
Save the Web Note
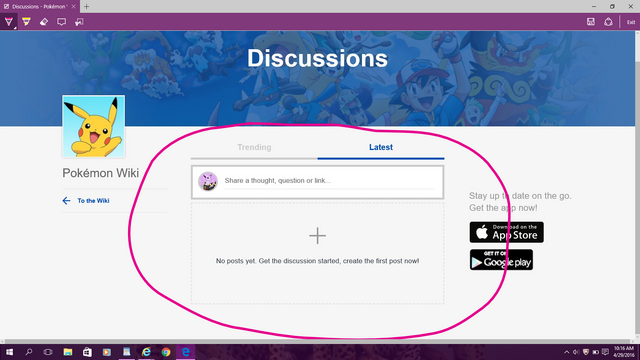(x=591, y=22)
